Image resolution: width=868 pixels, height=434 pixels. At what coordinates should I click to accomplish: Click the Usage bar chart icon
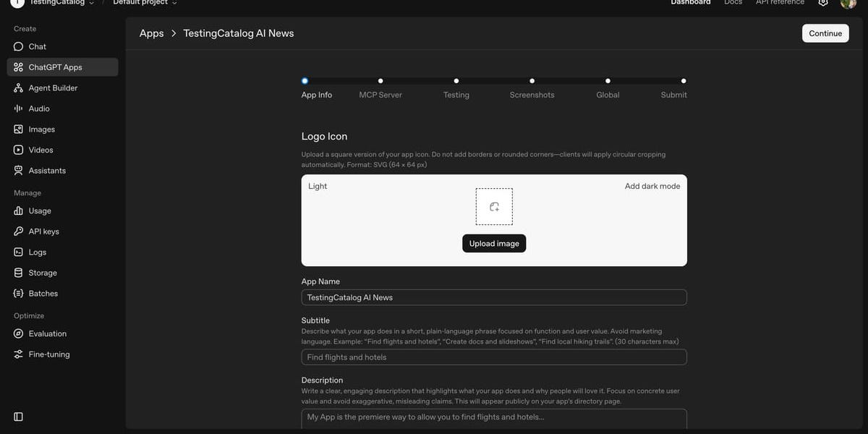click(19, 211)
